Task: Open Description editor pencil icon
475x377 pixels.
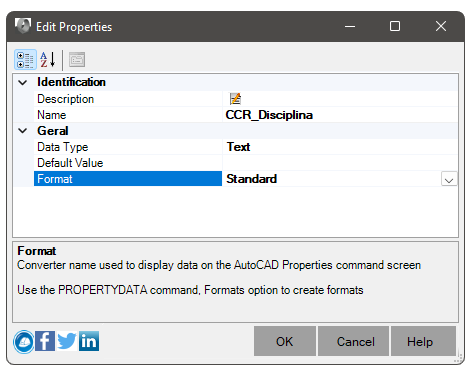Action: pos(235,99)
